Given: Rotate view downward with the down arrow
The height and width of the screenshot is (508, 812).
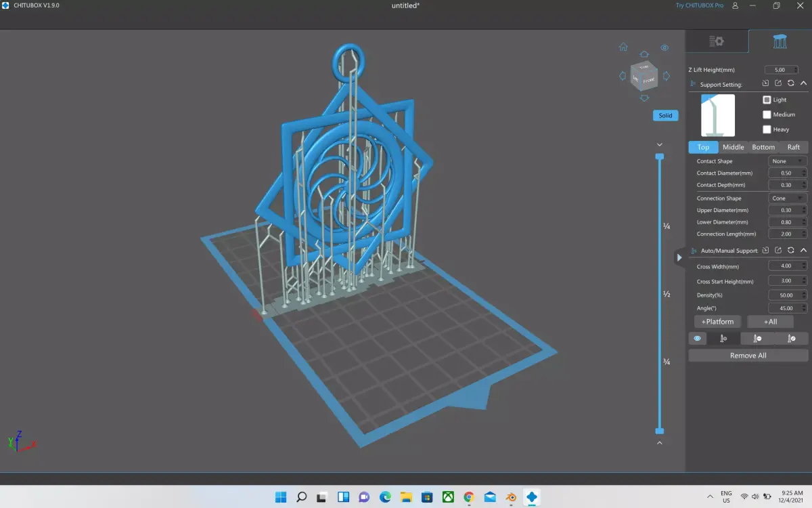Looking at the screenshot, I should coord(644,98).
